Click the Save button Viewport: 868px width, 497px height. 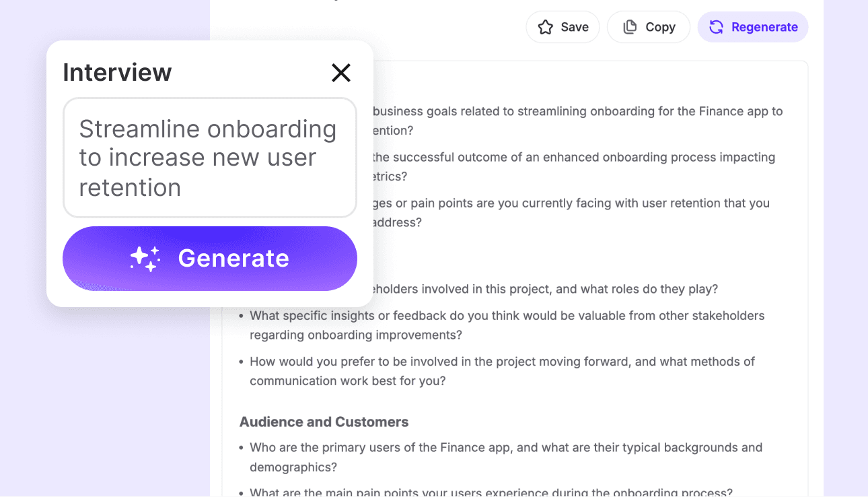click(x=563, y=26)
